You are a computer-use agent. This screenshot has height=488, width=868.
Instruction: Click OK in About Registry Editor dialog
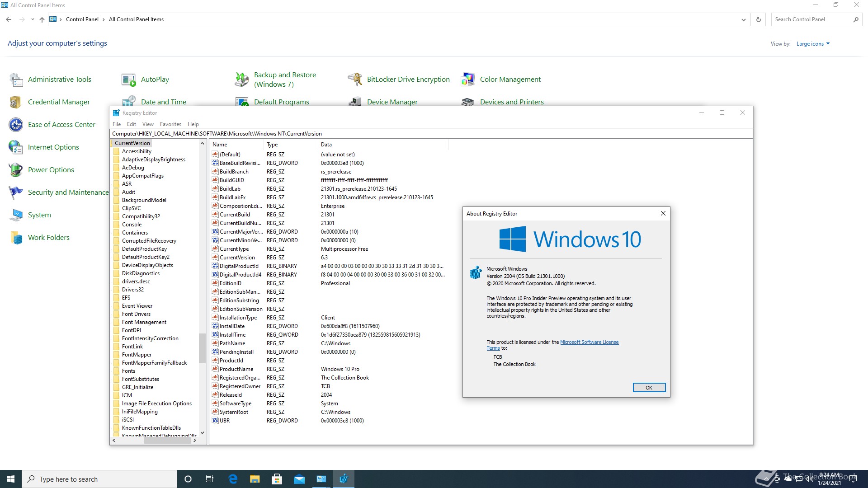649,388
